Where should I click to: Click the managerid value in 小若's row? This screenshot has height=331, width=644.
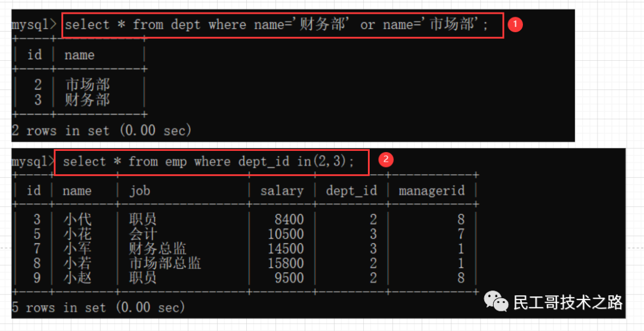(461, 263)
